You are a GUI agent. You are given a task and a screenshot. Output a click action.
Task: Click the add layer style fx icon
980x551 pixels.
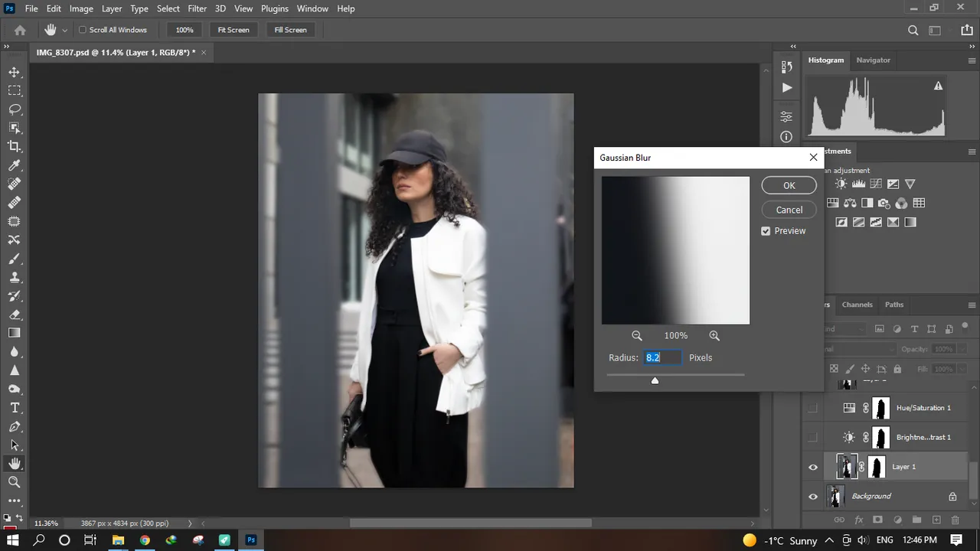pos(858,520)
